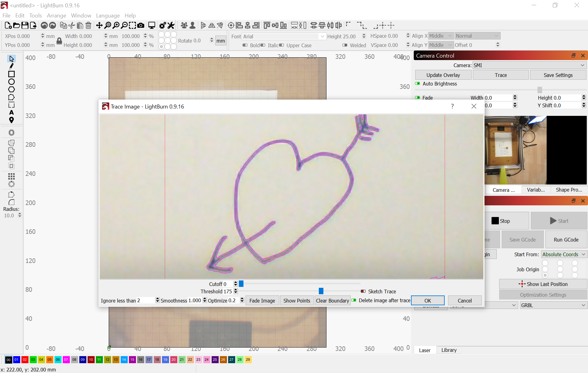Open the device settings wrench tool

171,25
